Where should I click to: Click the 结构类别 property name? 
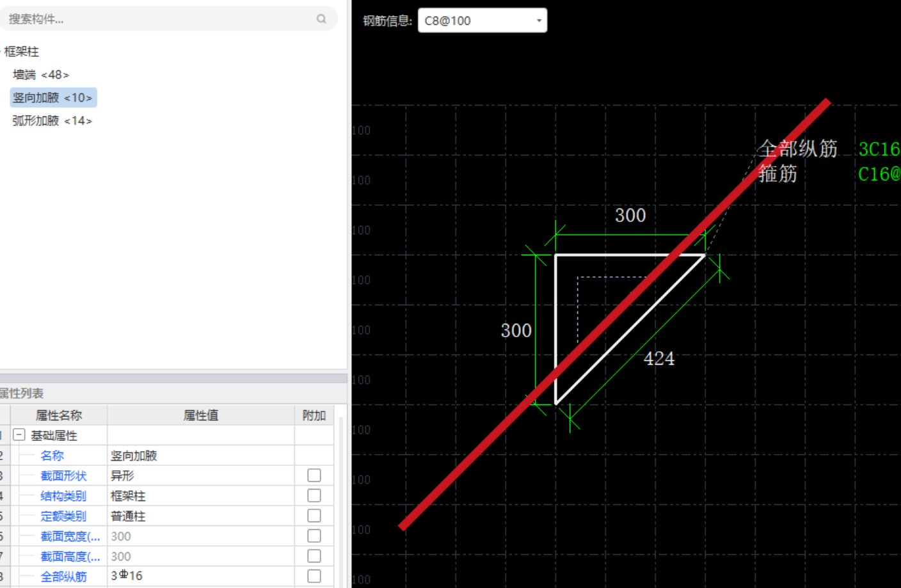63,496
